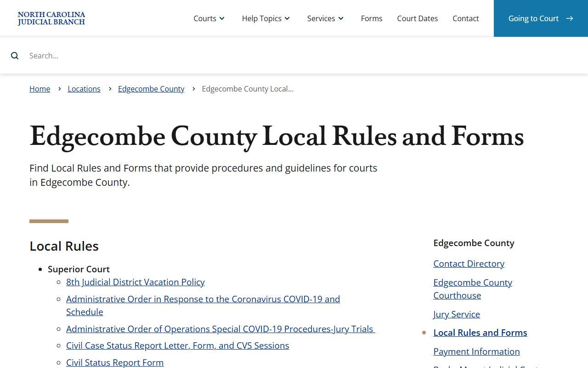Click the Edgecombe County Local Rules title
The image size is (588, 368).
tap(277, 137)
